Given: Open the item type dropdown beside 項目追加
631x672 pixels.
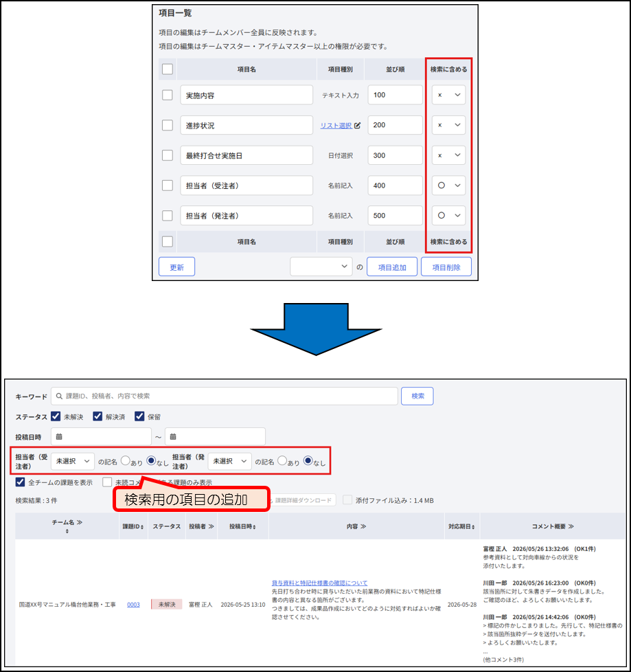Looking at the screenshot, I should pos(321,267).
